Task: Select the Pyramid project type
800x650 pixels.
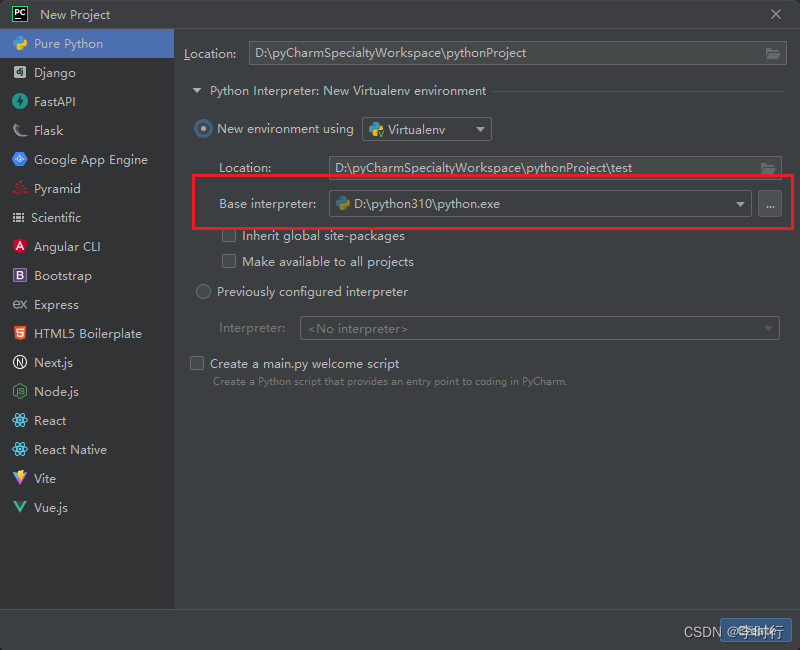Action: click(x=87, y=189)
